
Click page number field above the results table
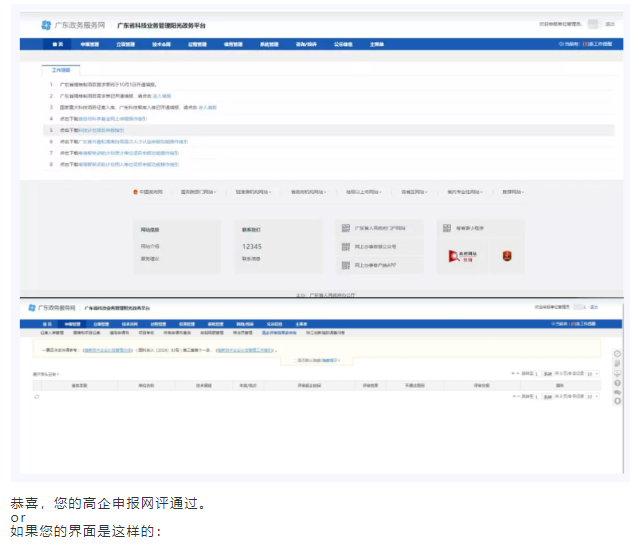coord(537,374)
